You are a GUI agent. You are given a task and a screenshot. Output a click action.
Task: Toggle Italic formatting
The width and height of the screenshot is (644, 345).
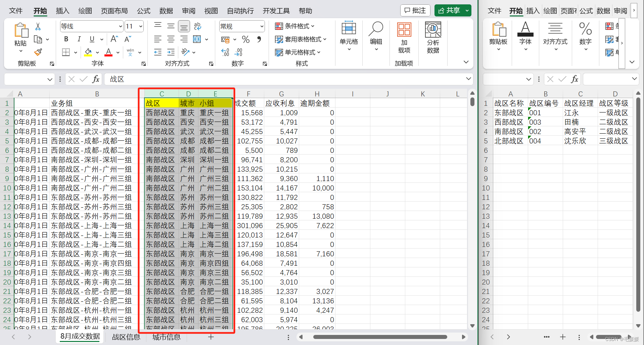[79, 39]
